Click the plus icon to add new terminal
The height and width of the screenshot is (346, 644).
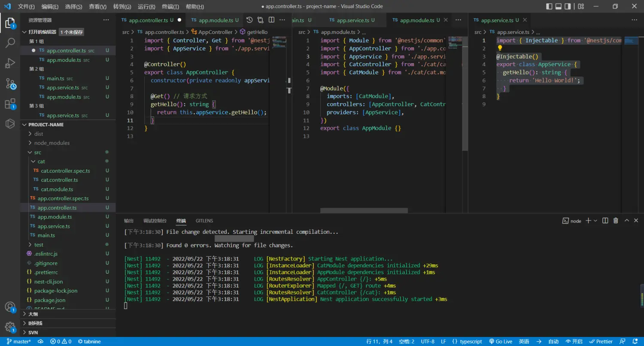point(589,220)
